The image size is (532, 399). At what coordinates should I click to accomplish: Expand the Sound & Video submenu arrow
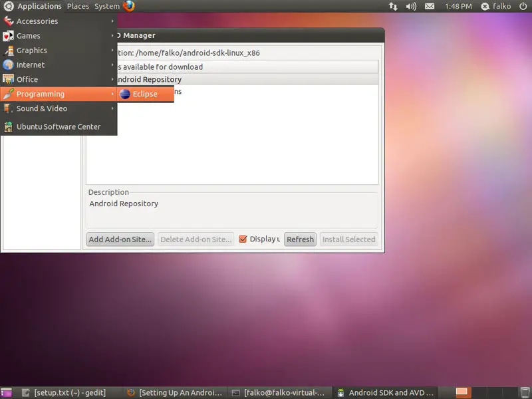click(x=112, y=108)
